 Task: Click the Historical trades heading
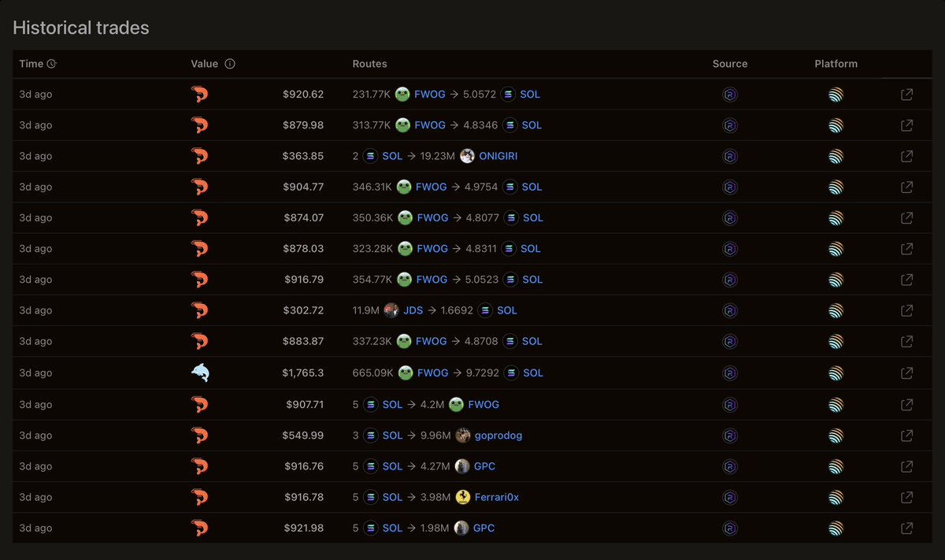81,28
